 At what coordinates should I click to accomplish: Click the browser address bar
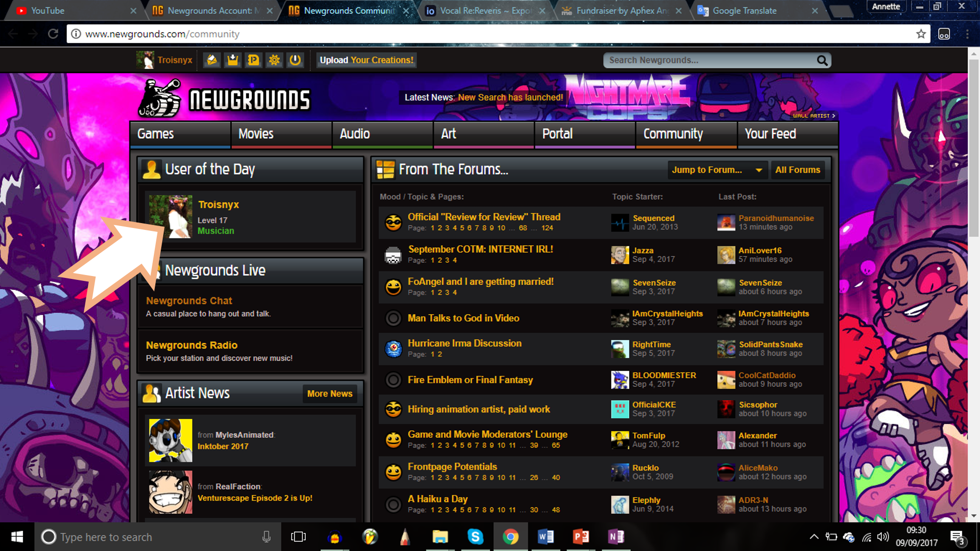497,34
